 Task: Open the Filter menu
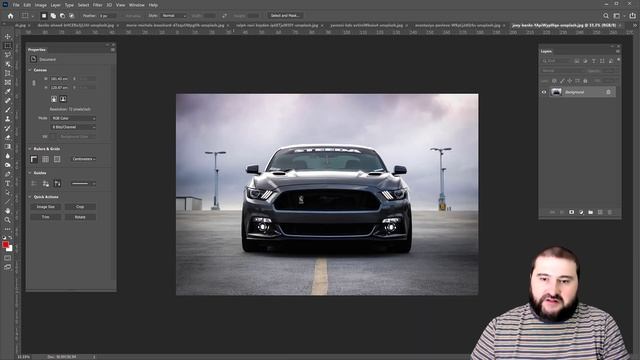(98, 5)
